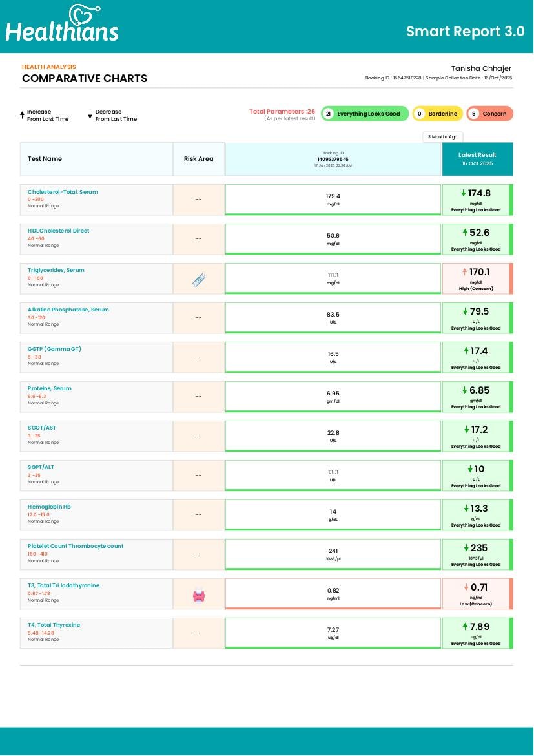Select the Borderline count badge
Image resolution: width=534 pixels, height=756 pixels.
438,114
